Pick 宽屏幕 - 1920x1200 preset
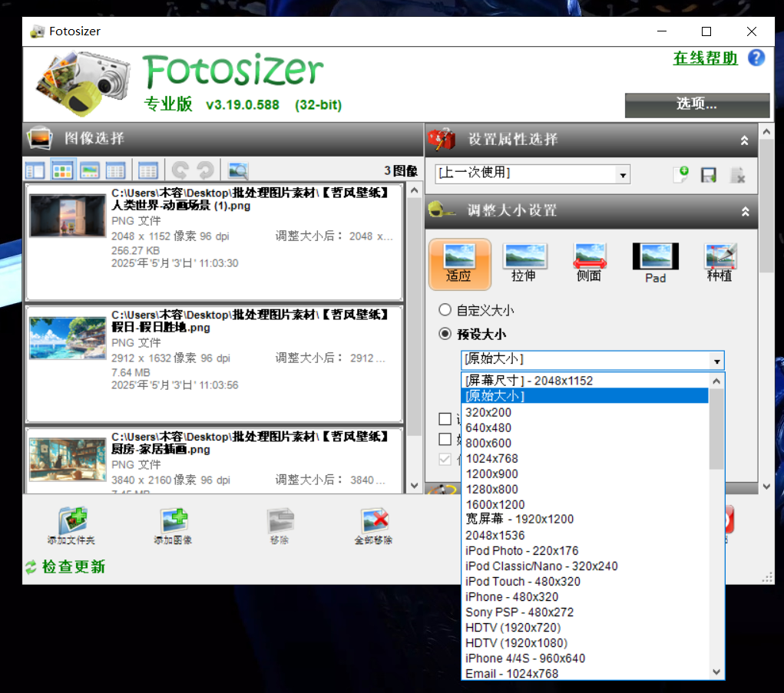The width and height of the screenshot is (784, 693). pos(584,519)
